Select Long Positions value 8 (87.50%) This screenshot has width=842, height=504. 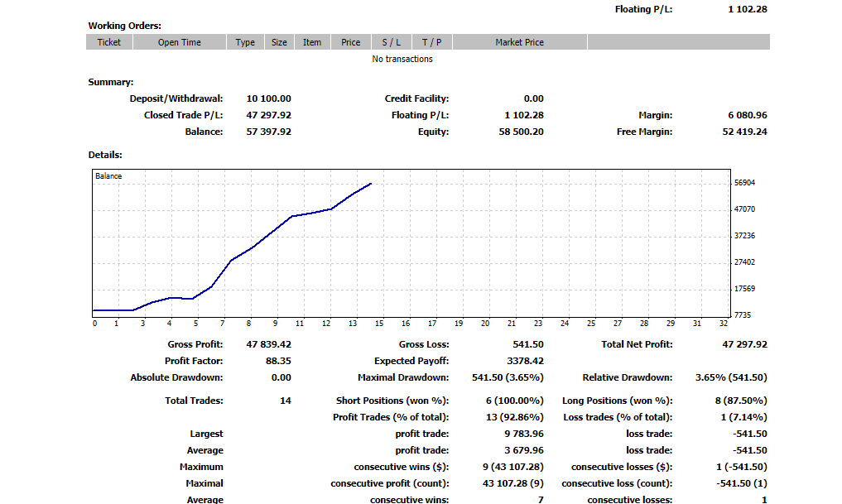(741, 401)
